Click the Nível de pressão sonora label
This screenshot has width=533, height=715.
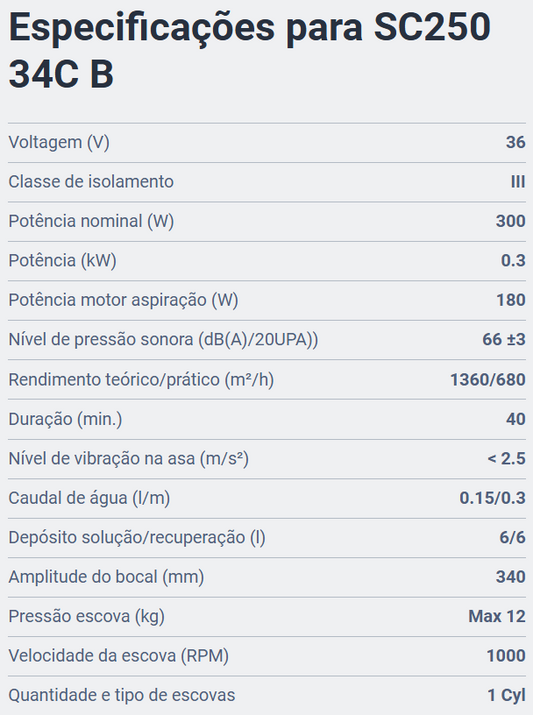(x=163, y=340)
